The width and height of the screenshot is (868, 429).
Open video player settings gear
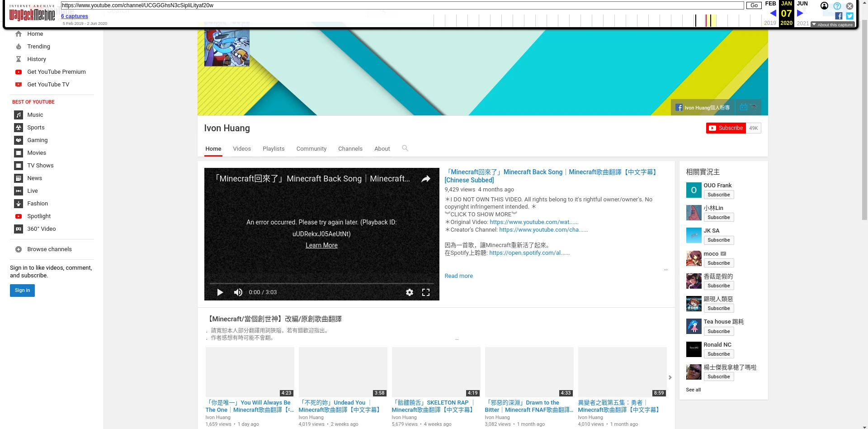pyautogui.click(x=409, y=292)
